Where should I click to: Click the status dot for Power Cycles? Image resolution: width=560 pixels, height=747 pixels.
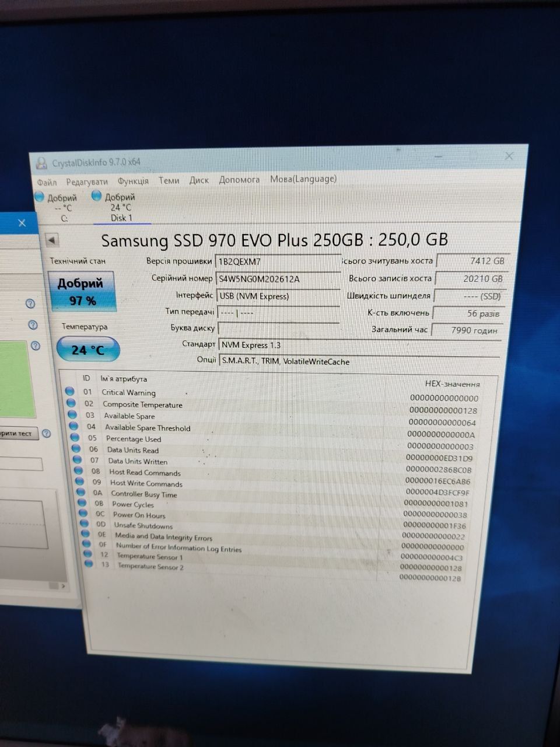pos(82,503)
